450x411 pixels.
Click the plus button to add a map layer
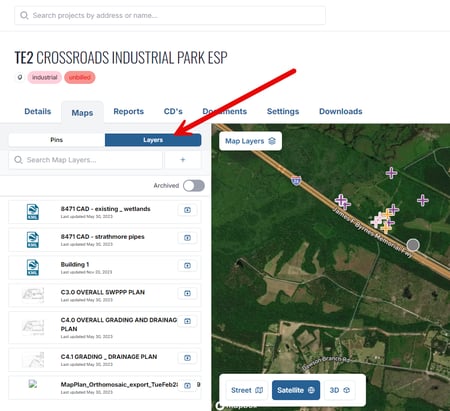pyautogui.click(x=183, y=160)
